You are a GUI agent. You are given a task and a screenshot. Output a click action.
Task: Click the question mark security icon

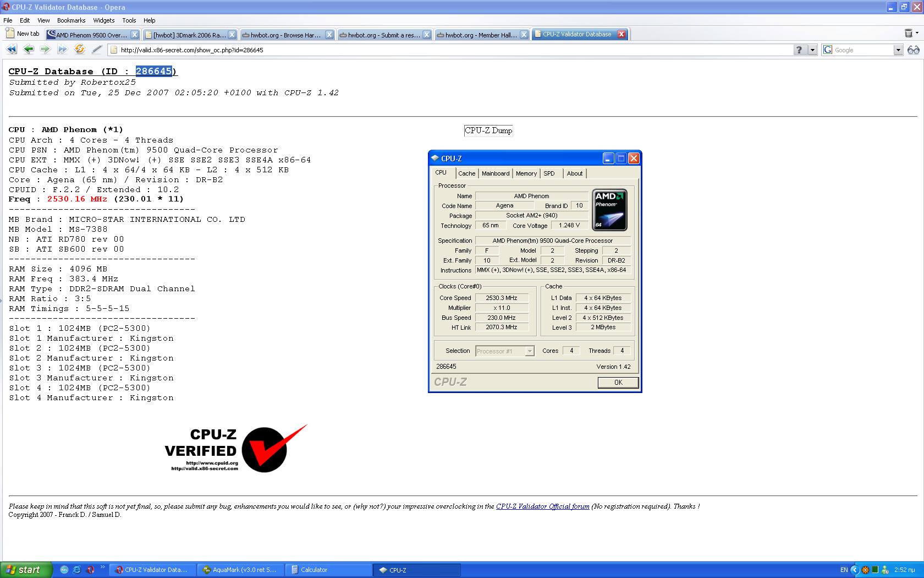click(x=800, y=50)
